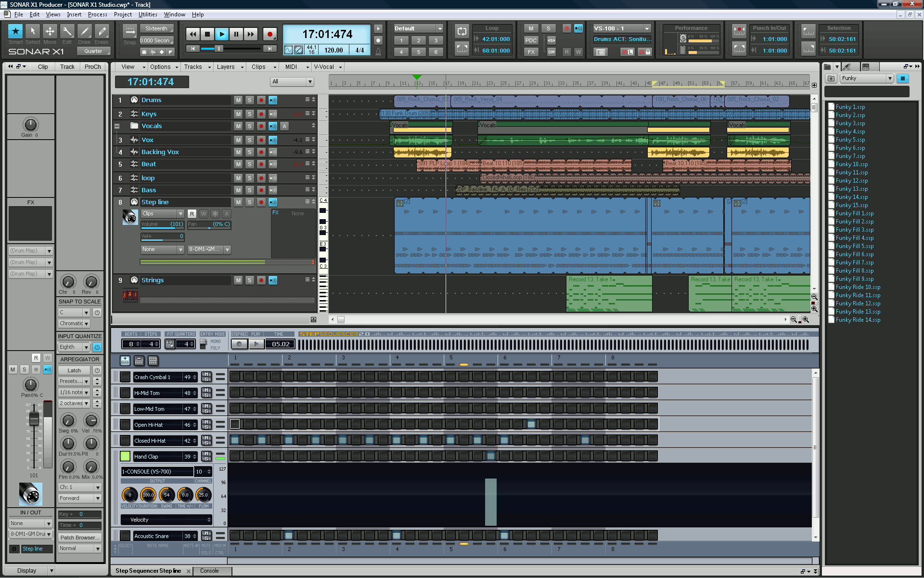This screenshot has height=578, width=924.
Task: Click the global FX bypass button
Action: click(x=531, y=52)
